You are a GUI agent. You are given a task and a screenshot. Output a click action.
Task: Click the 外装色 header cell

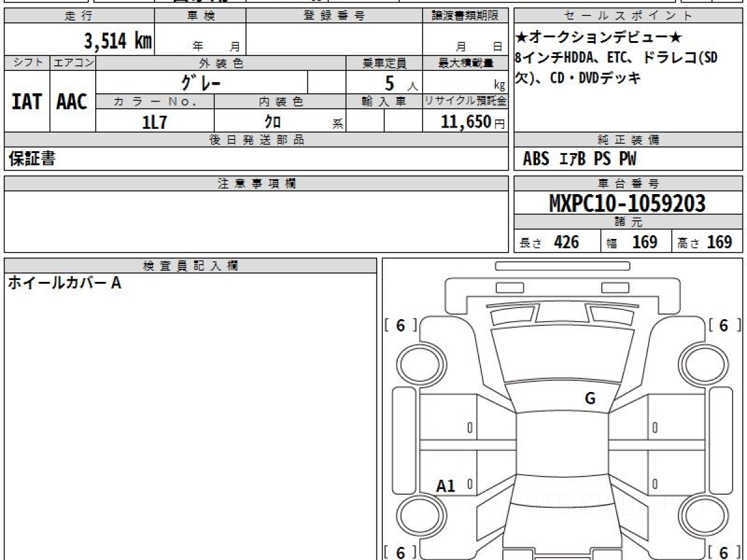[221, 63]
